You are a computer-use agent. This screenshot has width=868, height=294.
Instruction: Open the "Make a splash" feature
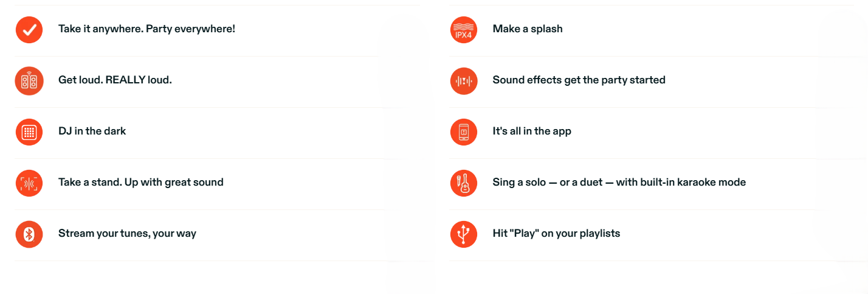tap(528, 29)
